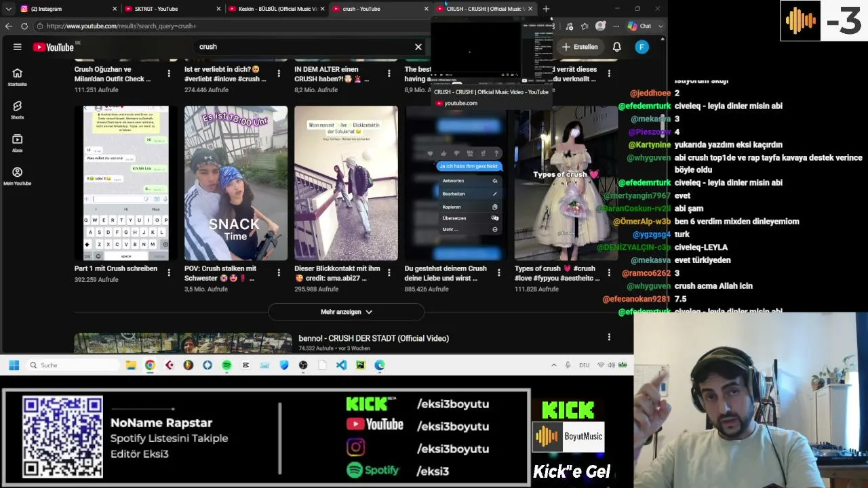Viewport: 868px width, 488px height.
Task: Show hidden system tray icons
Action: (x=554, y=365)
